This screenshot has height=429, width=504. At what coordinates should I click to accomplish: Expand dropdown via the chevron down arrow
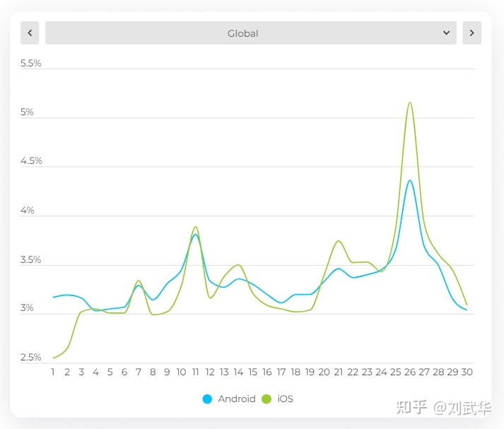pos(446,33)
